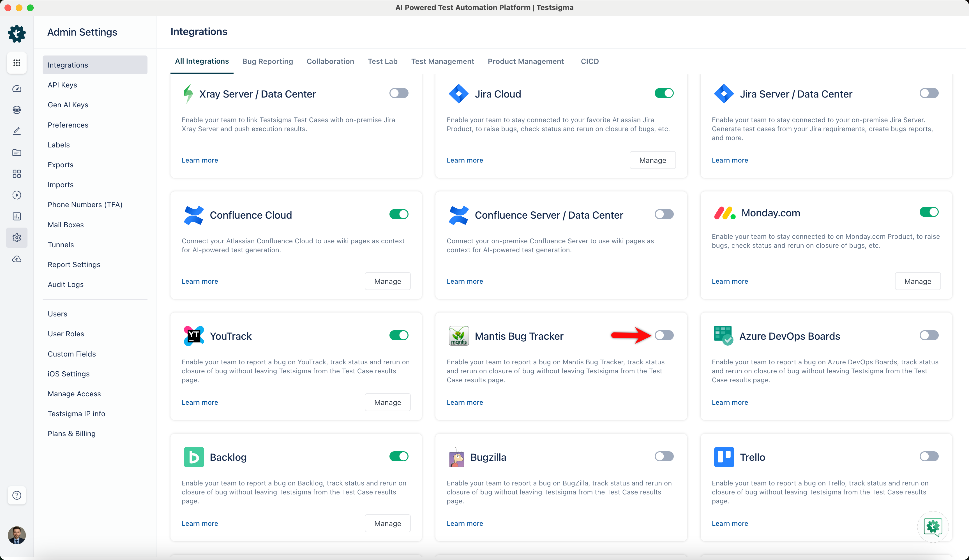
Task: Turn off the Confluence Cloud toggle
Action: pyautogui.click(x=399, y=214)
